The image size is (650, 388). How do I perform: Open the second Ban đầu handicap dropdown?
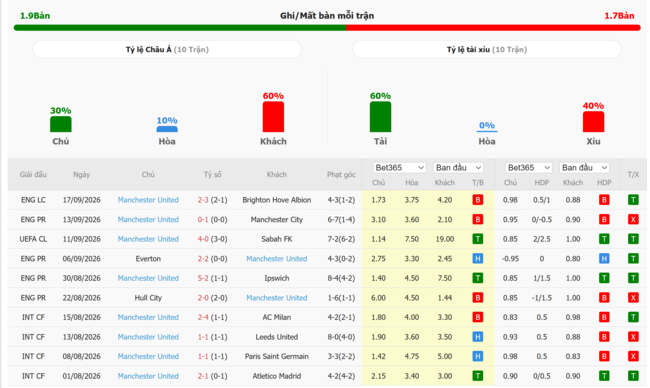pos(585,167)
